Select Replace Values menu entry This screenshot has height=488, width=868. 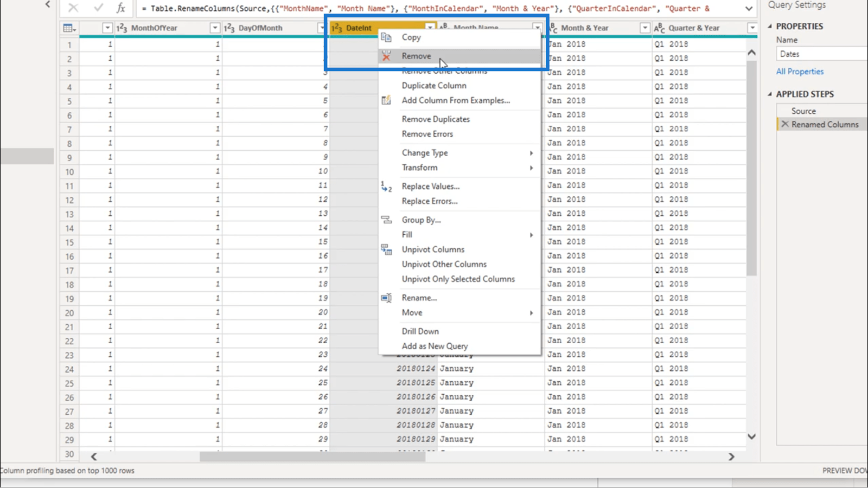click(x=431, y=187)
